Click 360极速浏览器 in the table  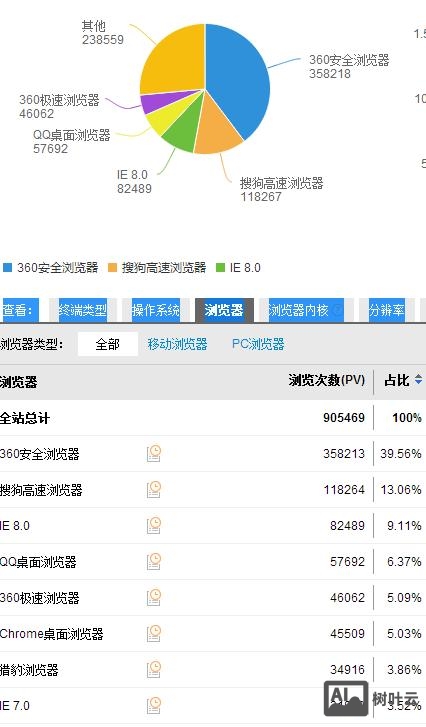point(39,598)
